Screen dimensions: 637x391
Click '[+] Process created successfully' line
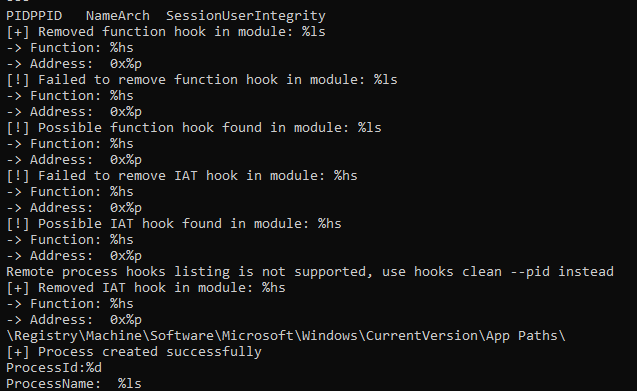point(134,352)
